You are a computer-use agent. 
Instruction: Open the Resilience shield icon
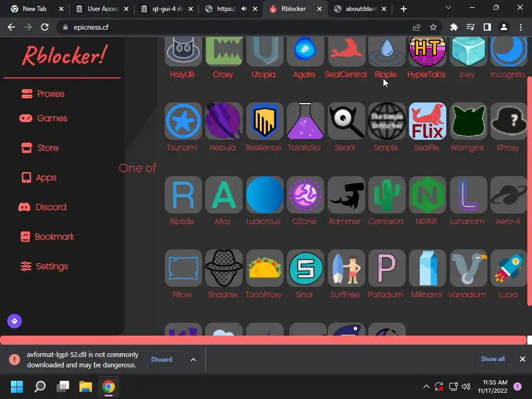(264, 121)
